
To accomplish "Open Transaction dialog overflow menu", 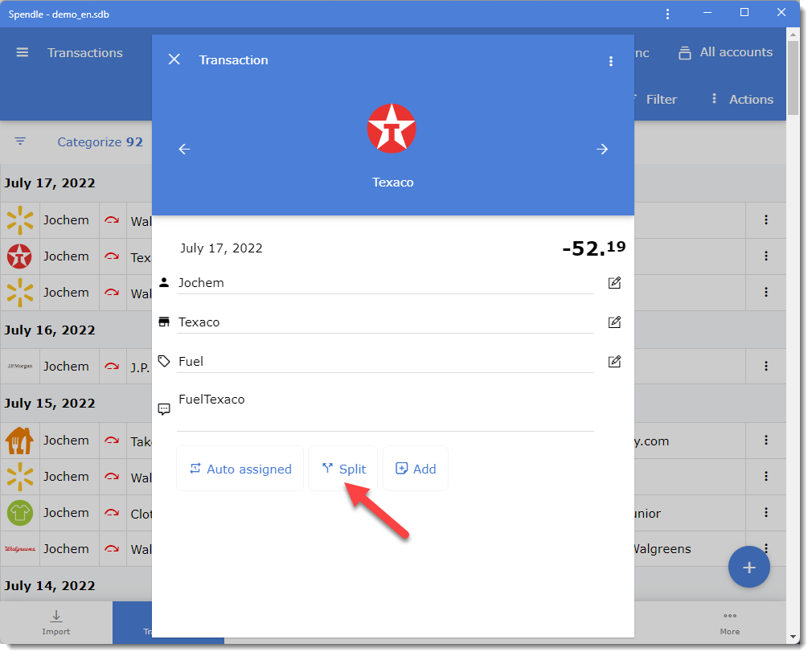I will click(x=611, y=61).
